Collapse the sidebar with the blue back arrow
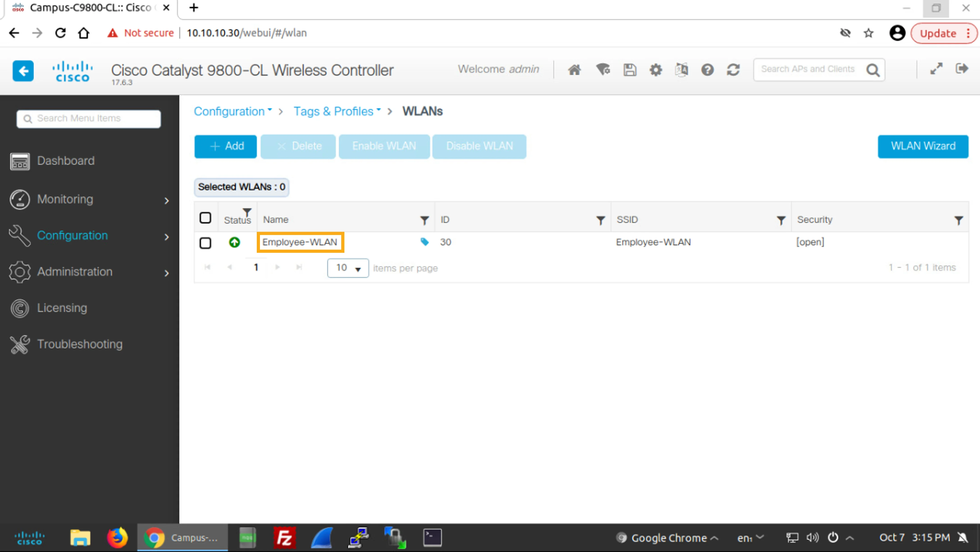The width and height of the screenshot is (980, 552). click(x=23, y=71)
